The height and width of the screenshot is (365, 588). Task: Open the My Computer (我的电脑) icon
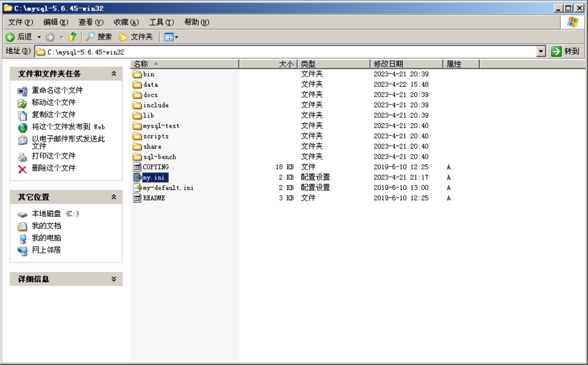coord(22,239)
